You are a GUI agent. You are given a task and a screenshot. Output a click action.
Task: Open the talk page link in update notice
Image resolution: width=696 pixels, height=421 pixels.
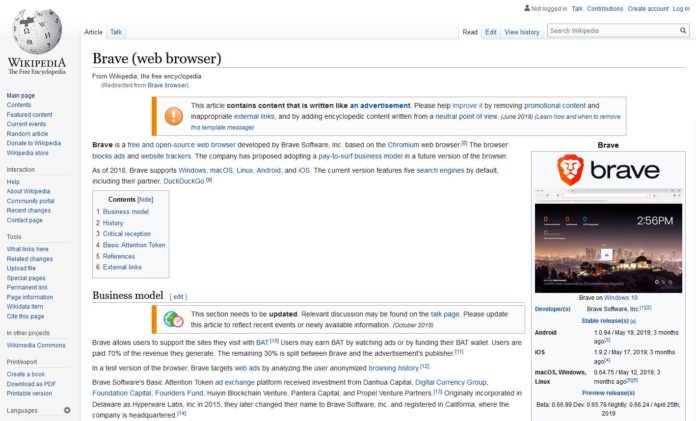[x=445, y=314]
